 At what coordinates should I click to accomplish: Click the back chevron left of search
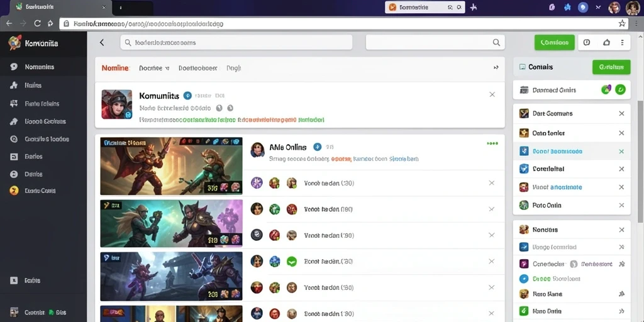tap(102, 42)
